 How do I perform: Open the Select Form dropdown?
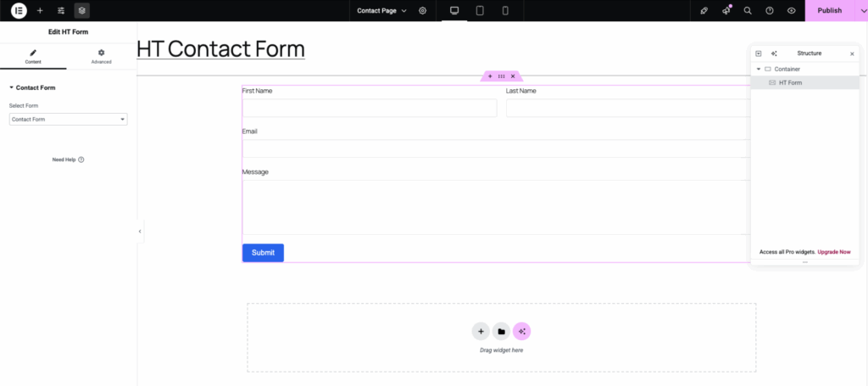[x=68, y=119]
